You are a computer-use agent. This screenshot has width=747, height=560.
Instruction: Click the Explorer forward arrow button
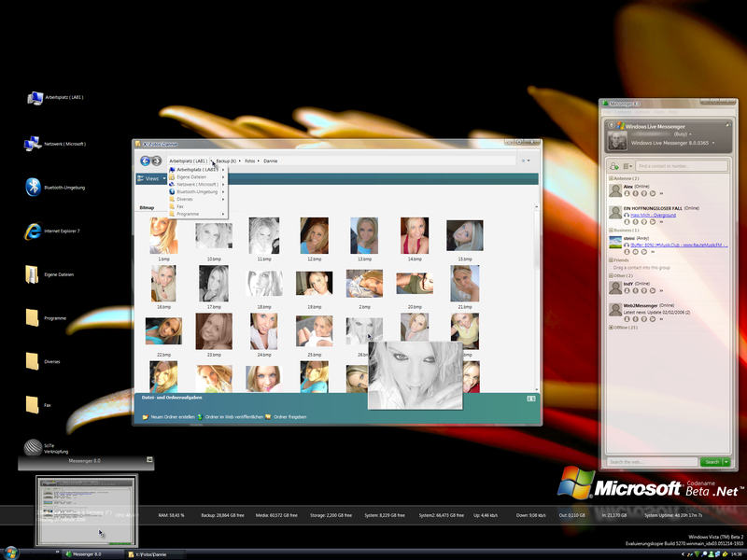tap(156, 161)
